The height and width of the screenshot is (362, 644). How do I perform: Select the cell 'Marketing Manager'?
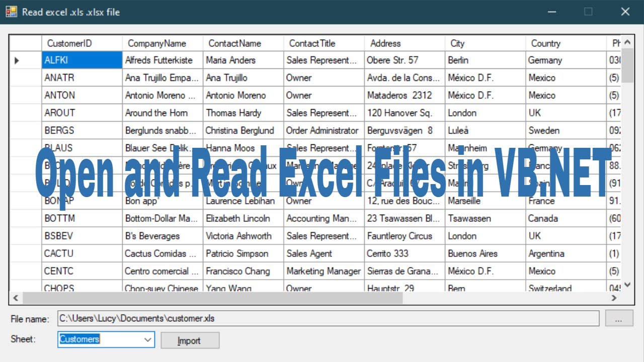(324, 271)
